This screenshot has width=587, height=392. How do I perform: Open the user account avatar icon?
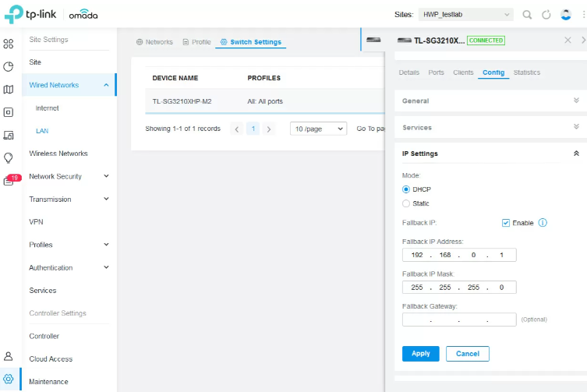566,15
